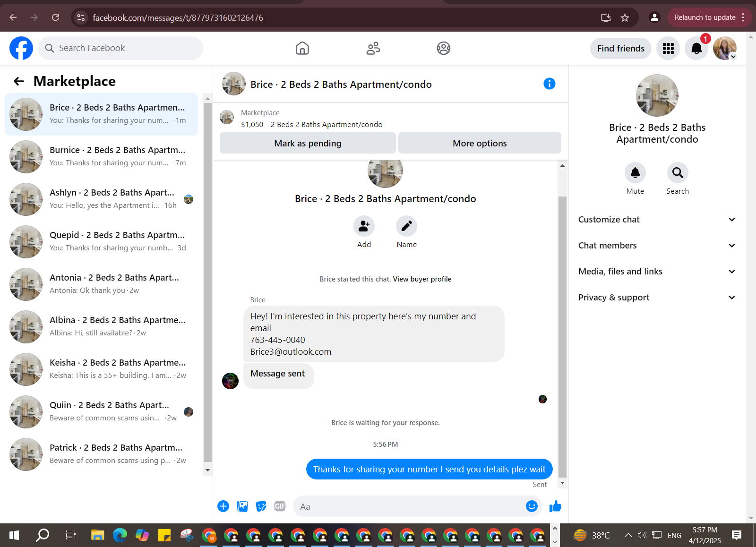This screenshot has height=547, width=756.
Task: Click the Facebook logo icon
Action: [21, 48]
